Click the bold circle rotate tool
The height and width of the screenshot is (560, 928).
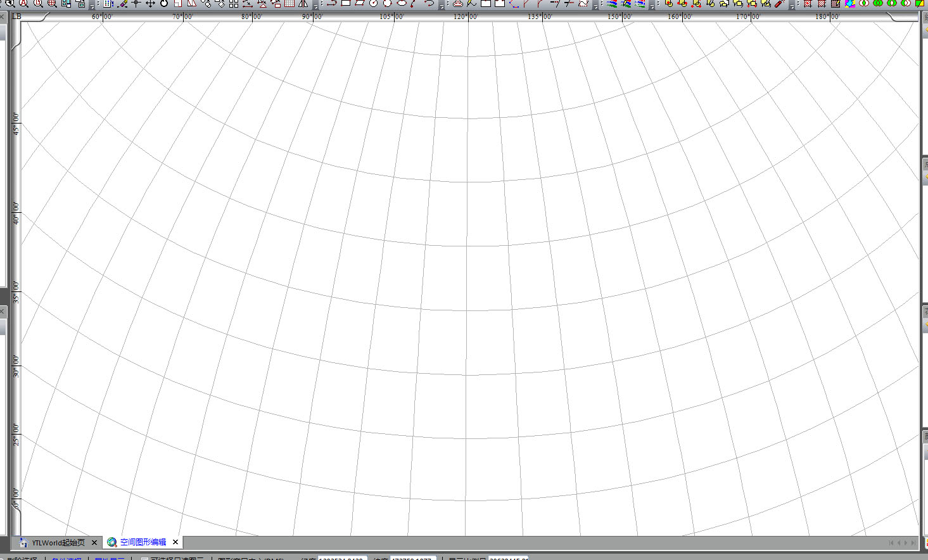[x=164, y=3]
